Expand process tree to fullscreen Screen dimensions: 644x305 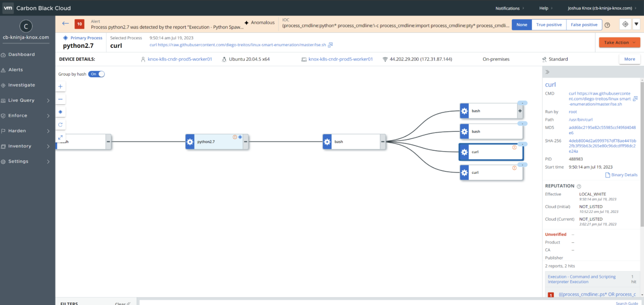pos(60,137)
